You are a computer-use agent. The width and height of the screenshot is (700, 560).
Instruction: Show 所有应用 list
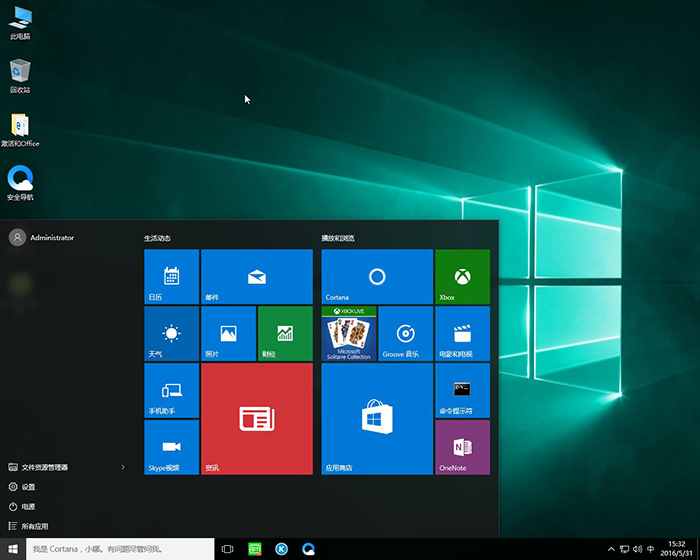tap(34, 526)
